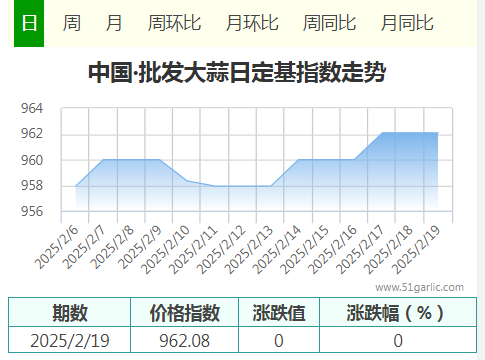
Task: Click the chart title 中国·批发大蒜日定基指数走势
Action: (237, 72)
